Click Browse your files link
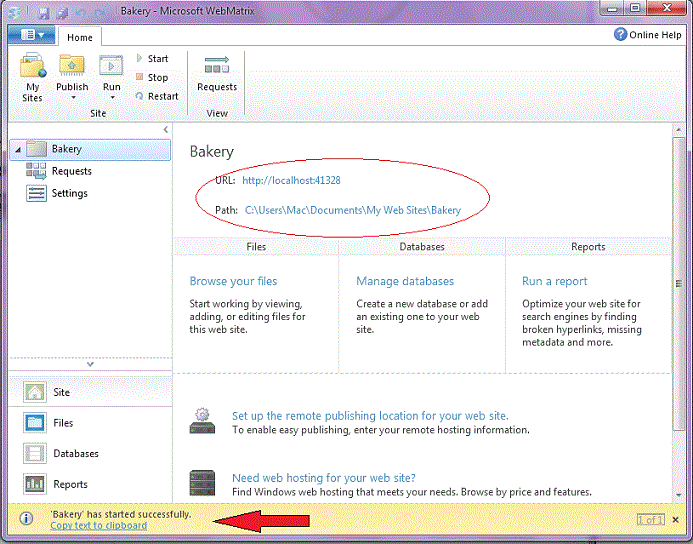The height and width of the screenshot is (544, 693). [x=233, y=281]
